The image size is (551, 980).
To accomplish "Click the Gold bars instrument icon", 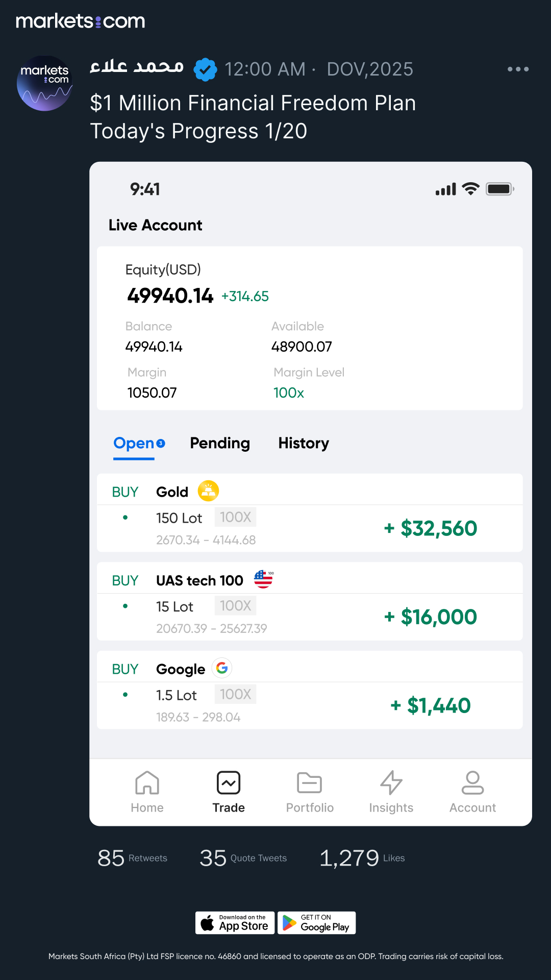I will 208,491.
